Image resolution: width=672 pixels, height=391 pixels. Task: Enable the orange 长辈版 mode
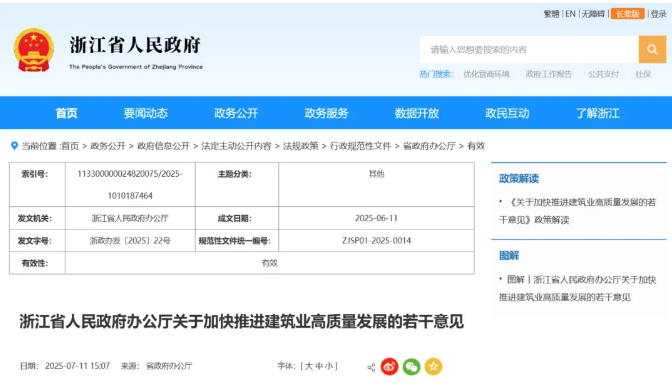pyautogui.click(x=628, y=14)
